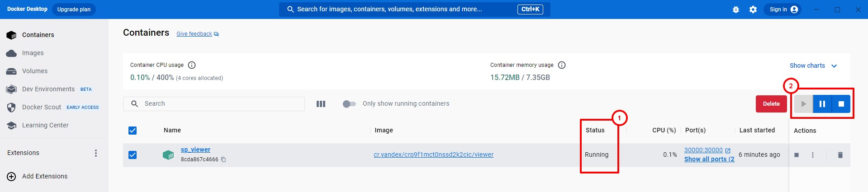Click the Upgrade plan button
Image resolution: width=868 pixels, height=192 pixels.
(x=74, y=9)
